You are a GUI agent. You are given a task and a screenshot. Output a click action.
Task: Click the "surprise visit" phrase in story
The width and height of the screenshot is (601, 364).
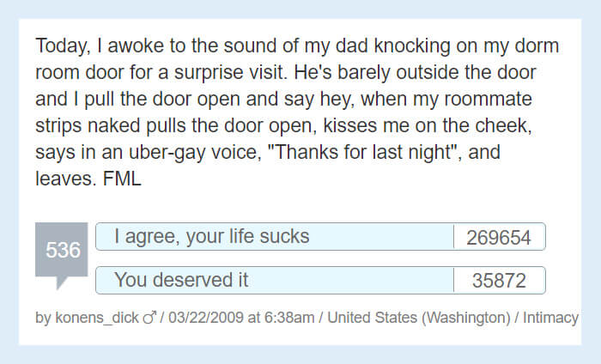click(231, 72)
